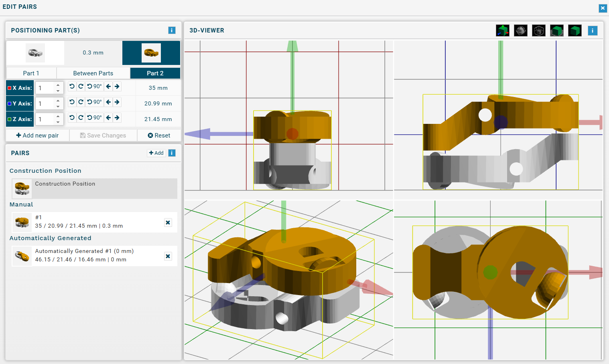Focus the Z Axis step input field
Screen dimensions: 609x364
click(x=49, y=119)
